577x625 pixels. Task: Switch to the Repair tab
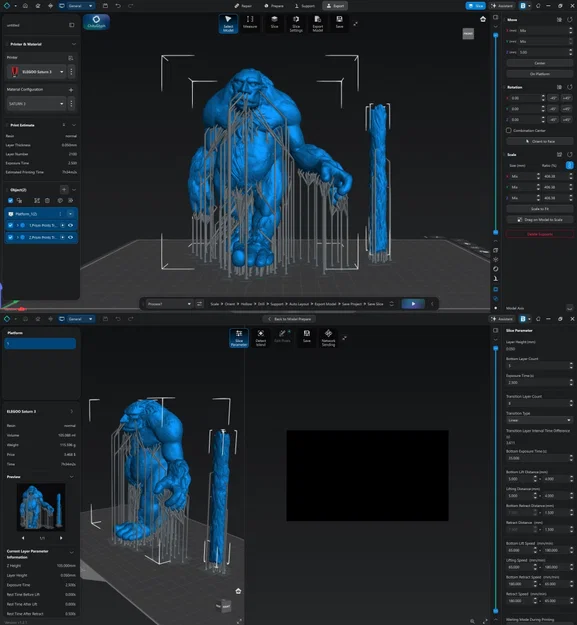pos(243,6)
